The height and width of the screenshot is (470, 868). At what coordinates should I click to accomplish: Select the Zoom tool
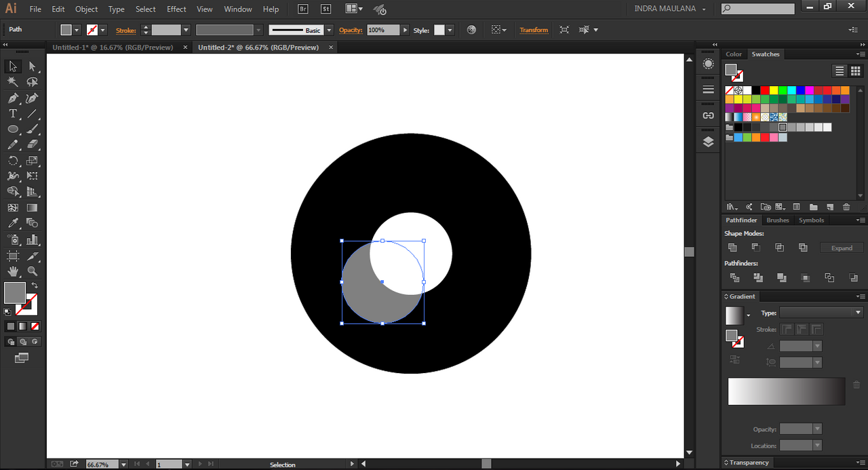coord(32,271)
